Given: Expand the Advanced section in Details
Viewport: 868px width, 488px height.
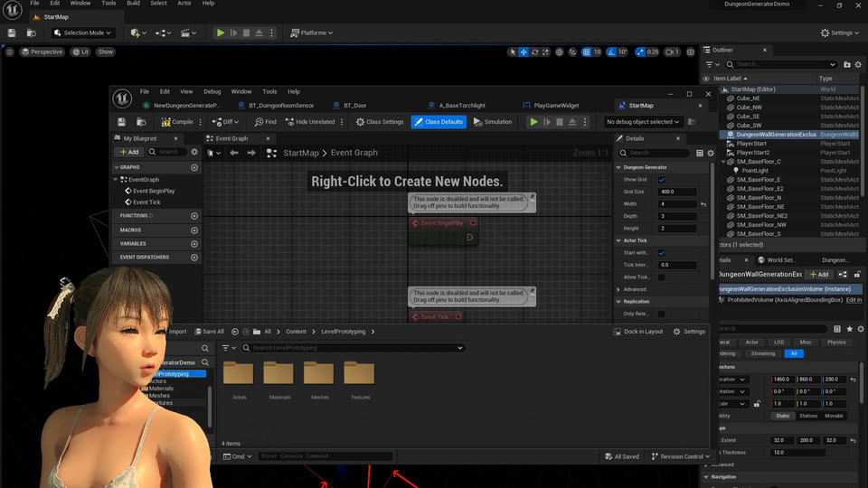Looking at the screenshot, I should pyautogui.click(x=634, y=289).
